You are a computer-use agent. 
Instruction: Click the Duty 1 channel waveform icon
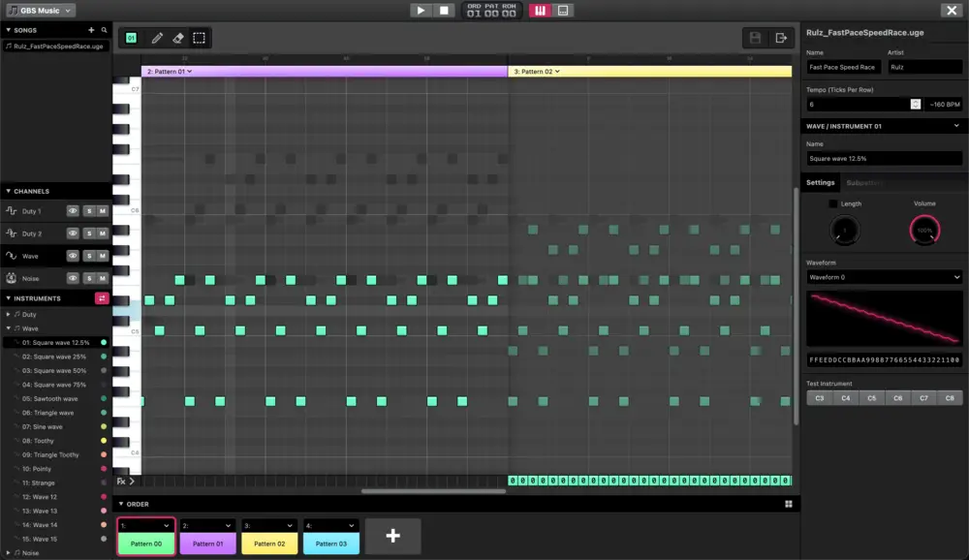[x=11, y=211]
